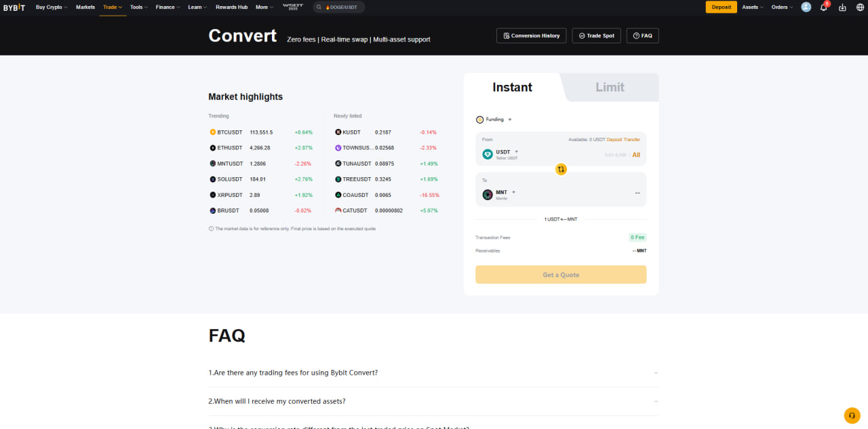
Task: Open the language globe icon
Action: coord(859,7)
